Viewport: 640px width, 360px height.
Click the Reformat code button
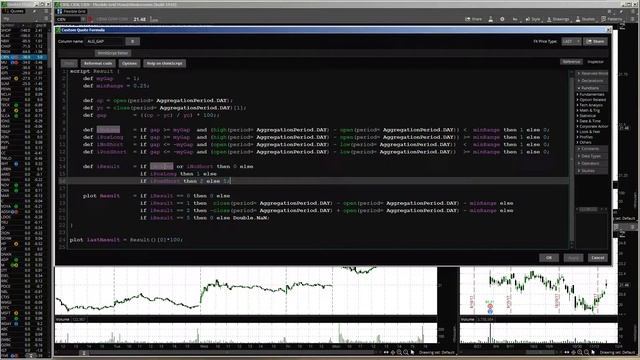pyautogui.click(x=98, y=64)
